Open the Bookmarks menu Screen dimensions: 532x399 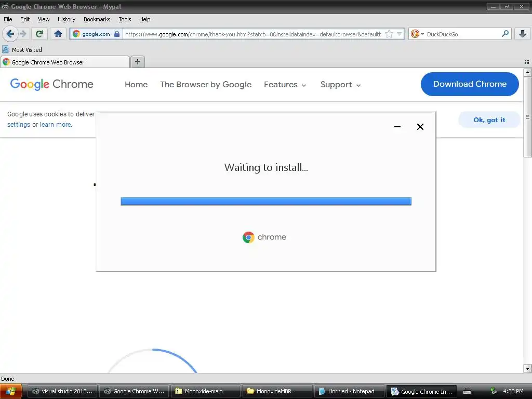[97, 19]
